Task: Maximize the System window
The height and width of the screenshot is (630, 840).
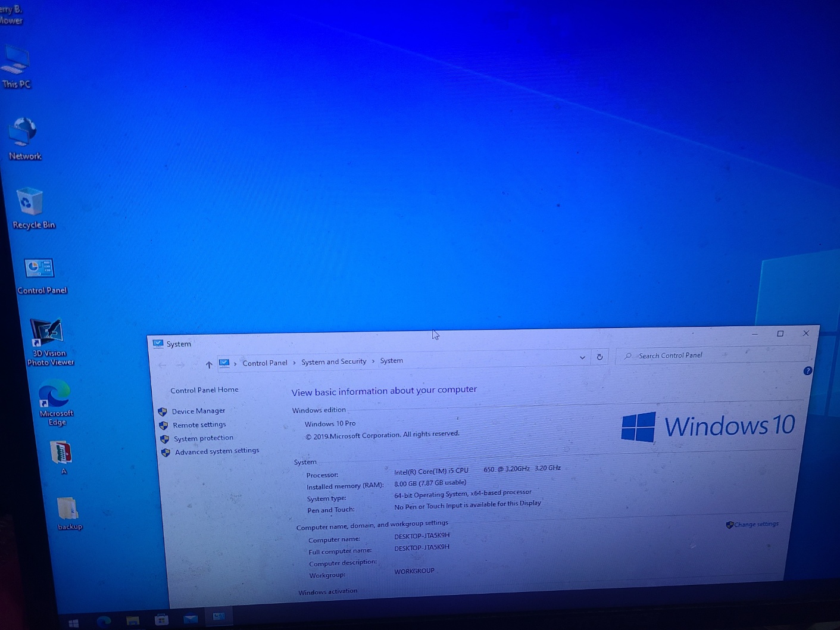Action: 780,333
